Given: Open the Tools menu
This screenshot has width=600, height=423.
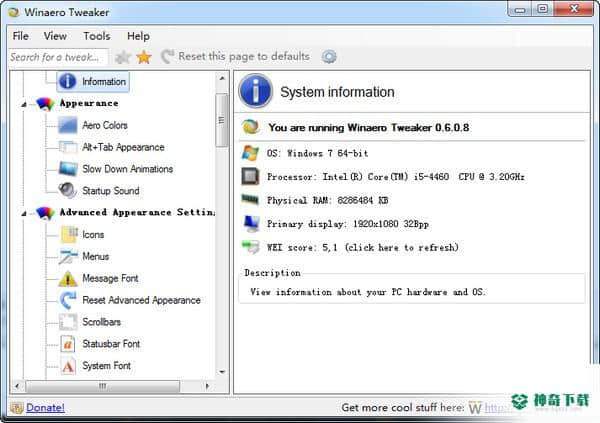Looking at the screenshot, I should 97,36.
